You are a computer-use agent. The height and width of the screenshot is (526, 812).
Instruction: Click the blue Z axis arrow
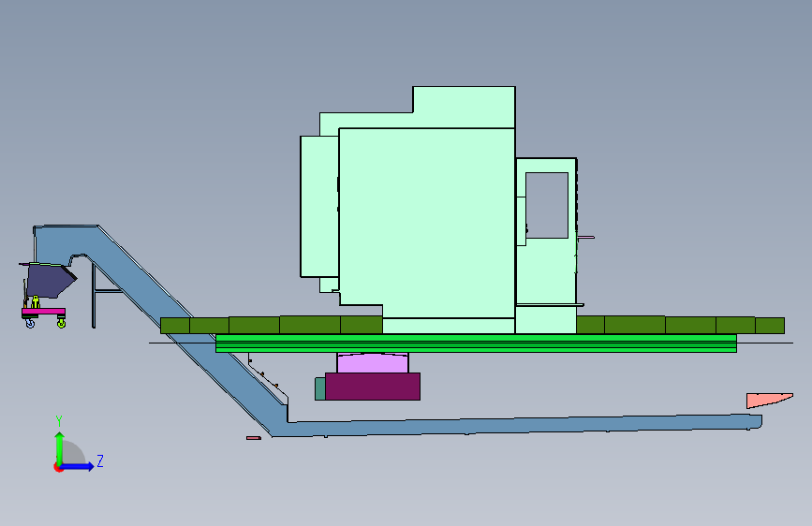pos(78,466)
